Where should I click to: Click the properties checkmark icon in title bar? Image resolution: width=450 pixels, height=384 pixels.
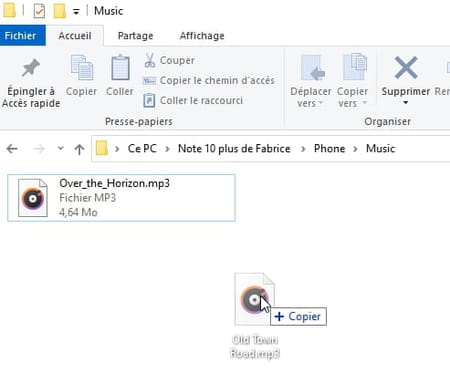click(39, 11)
